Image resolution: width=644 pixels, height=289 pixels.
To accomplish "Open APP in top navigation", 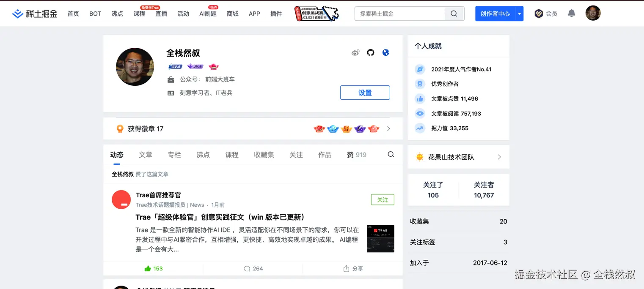I will pos(254,14).
